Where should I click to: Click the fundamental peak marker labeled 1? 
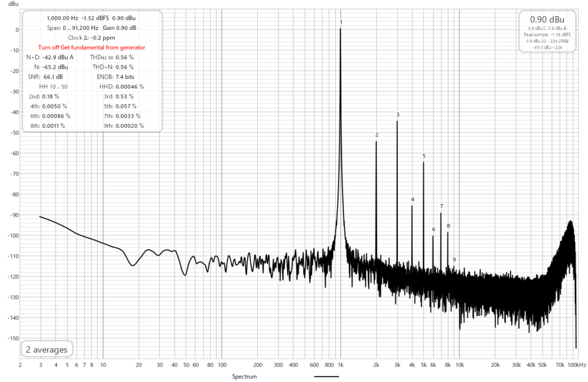pos(341,22)
